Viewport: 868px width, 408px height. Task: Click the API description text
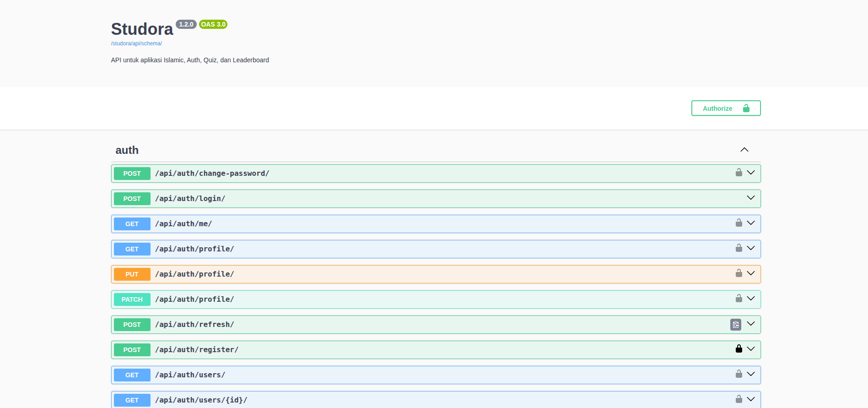(x=190, y=60)
